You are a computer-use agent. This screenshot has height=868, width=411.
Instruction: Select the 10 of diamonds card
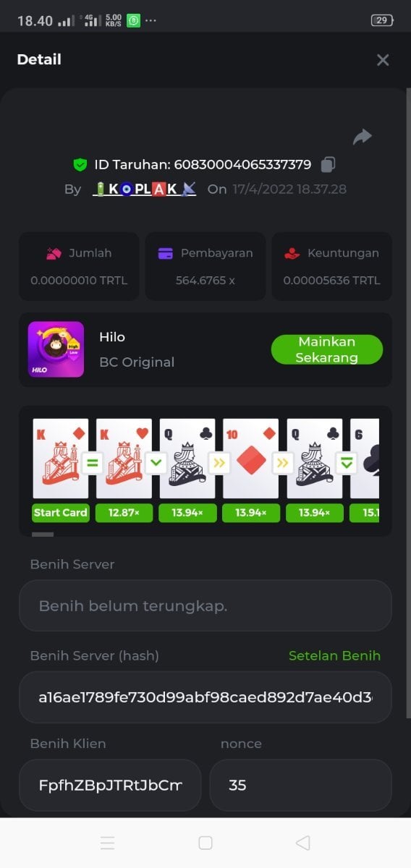pyautogui.click(x=250, y=459)
